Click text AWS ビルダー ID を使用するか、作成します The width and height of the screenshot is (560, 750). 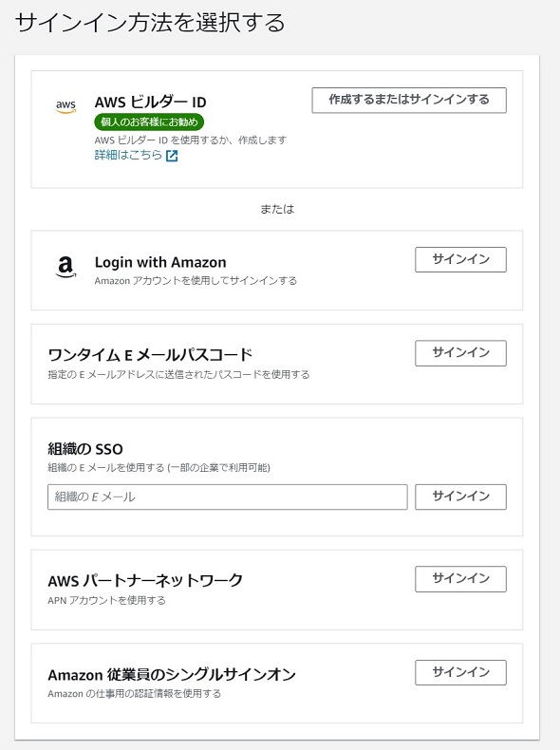click(x=191, y=141)
